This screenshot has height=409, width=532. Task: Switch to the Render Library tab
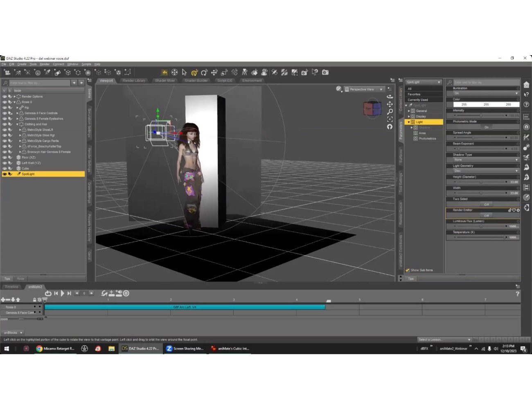pos(134,81)
